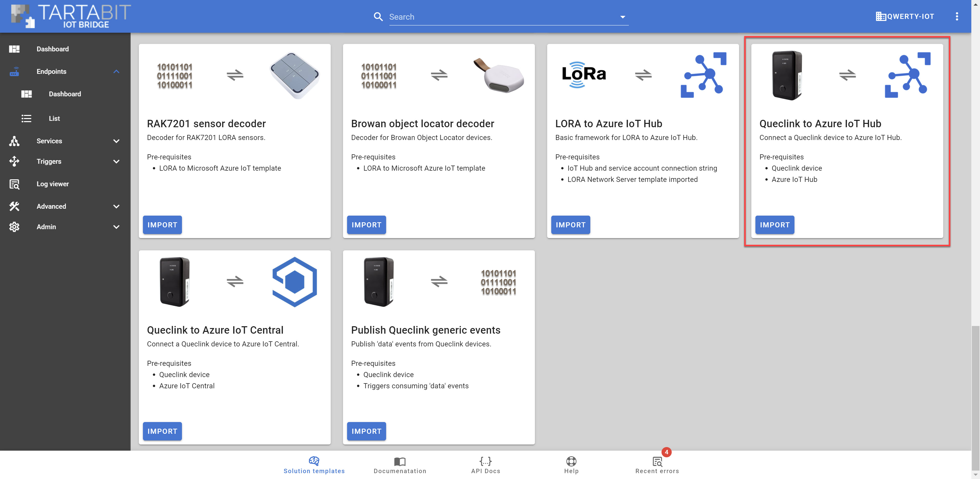Click the QWERTY-IOT organization icon
Viewport: 980px width, 479px height.
880,16
